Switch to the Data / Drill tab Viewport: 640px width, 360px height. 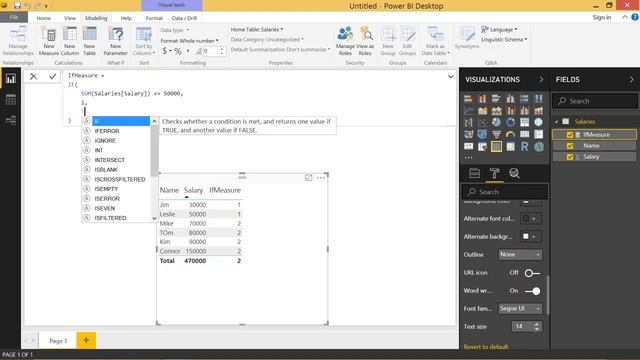click(184, 18)
